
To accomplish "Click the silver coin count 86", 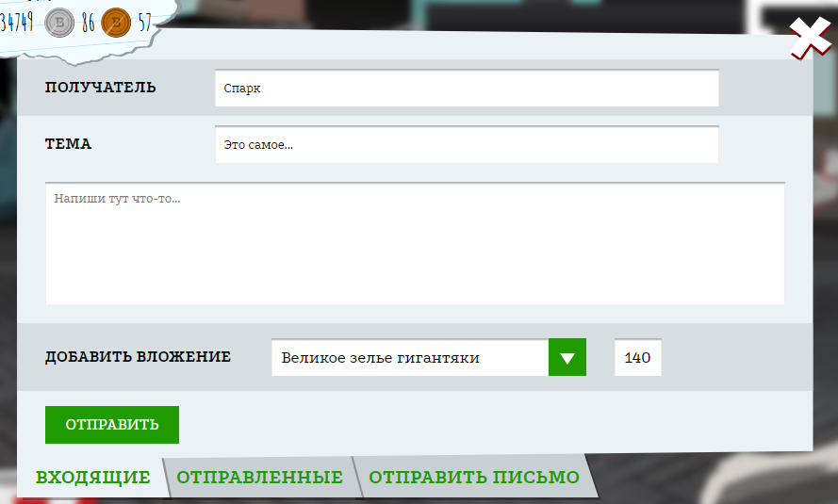I will (x=89, y=23).
